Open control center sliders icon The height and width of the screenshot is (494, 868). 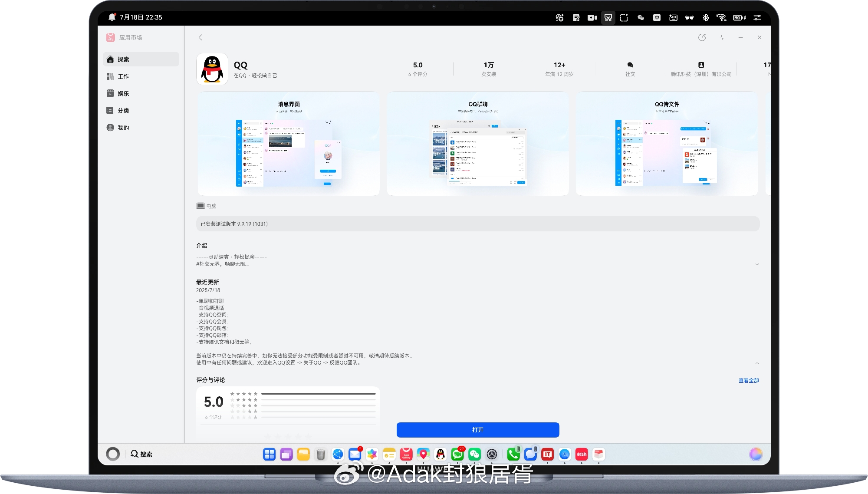pos(757,18)
